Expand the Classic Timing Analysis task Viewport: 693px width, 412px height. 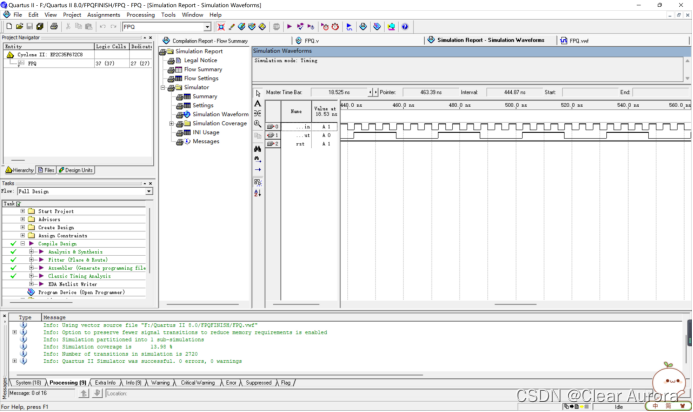tap(31, 276)
